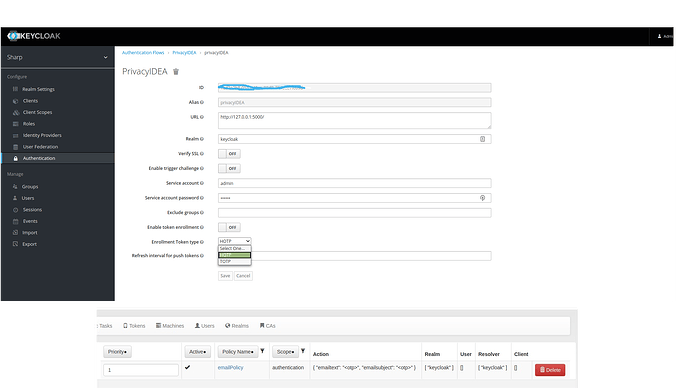
Task: Click the Service account password field
Action: click(x=354, y=198)
